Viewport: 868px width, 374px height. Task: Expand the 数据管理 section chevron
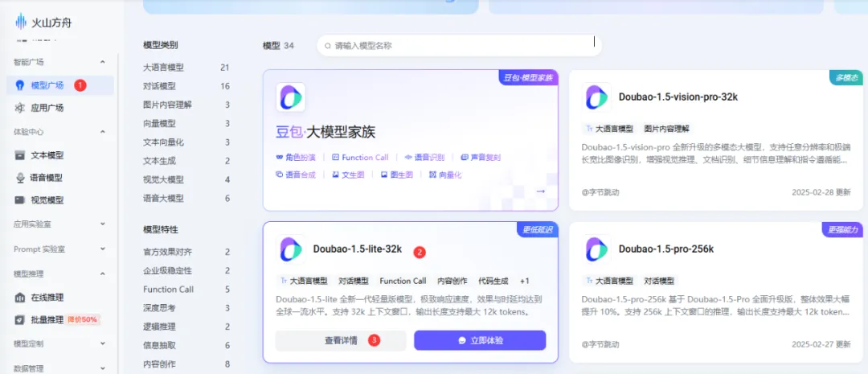click(x=102, y=368)
